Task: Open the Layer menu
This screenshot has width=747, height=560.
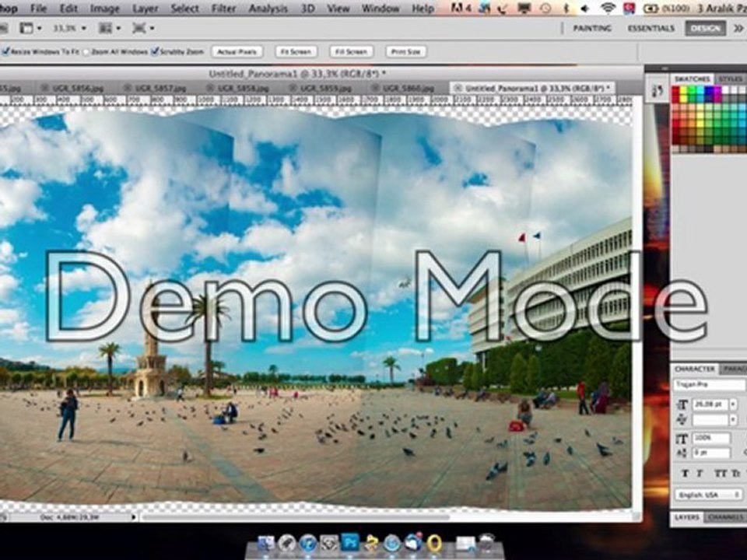Action: point(146,9)
